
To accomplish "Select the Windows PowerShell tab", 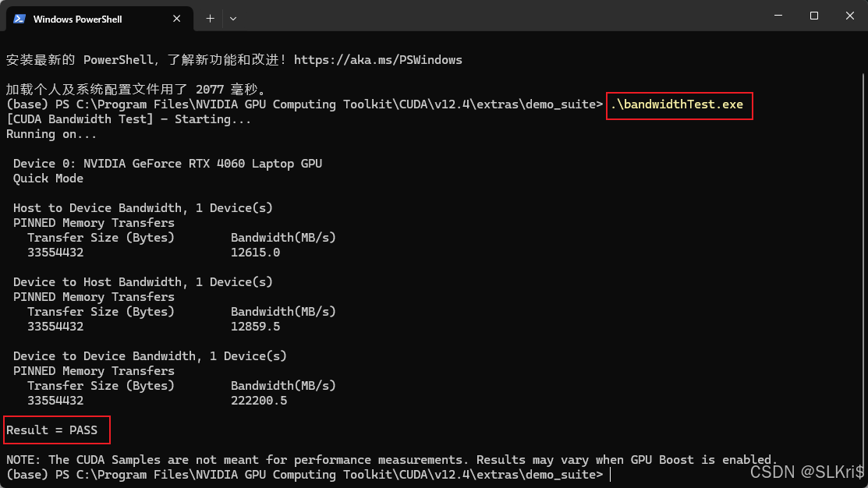I will [100, 19].
